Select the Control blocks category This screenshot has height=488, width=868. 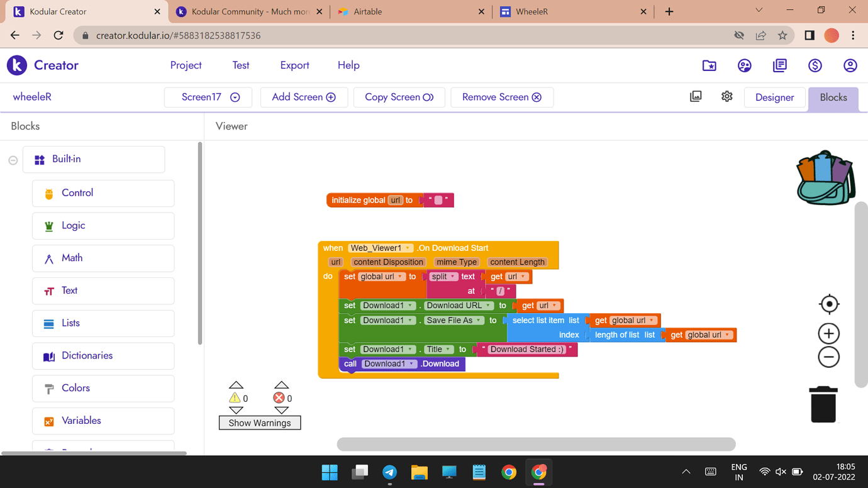point(103,194)
